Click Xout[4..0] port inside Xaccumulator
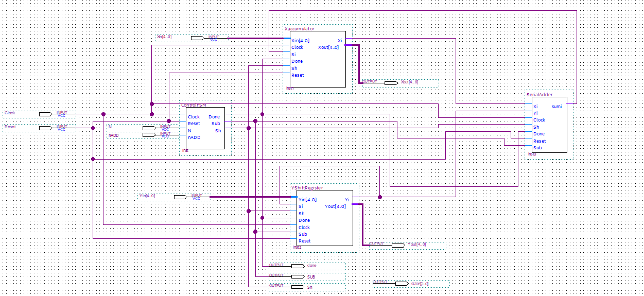Screen dimensions: 644x296 coord(328,47)
